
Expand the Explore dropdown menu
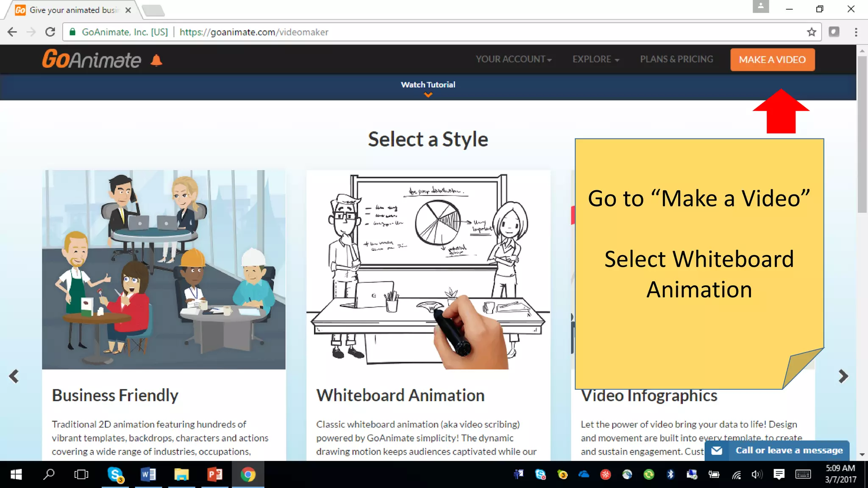coord(595,59)
